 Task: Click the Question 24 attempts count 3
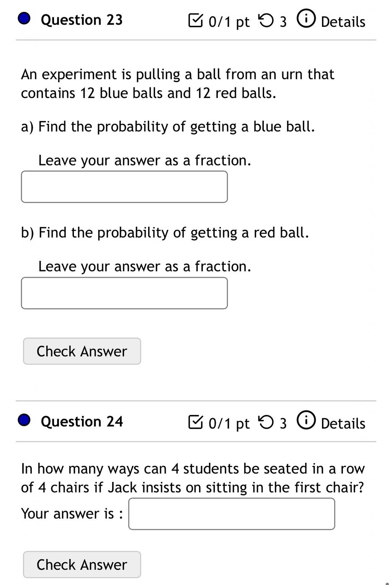click(283, 423)
